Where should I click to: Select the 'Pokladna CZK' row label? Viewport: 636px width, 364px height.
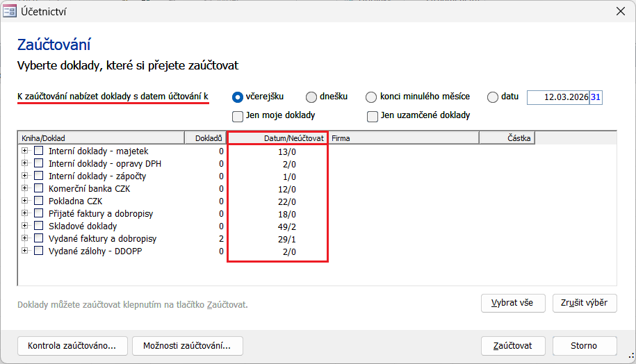coord(76,201)
